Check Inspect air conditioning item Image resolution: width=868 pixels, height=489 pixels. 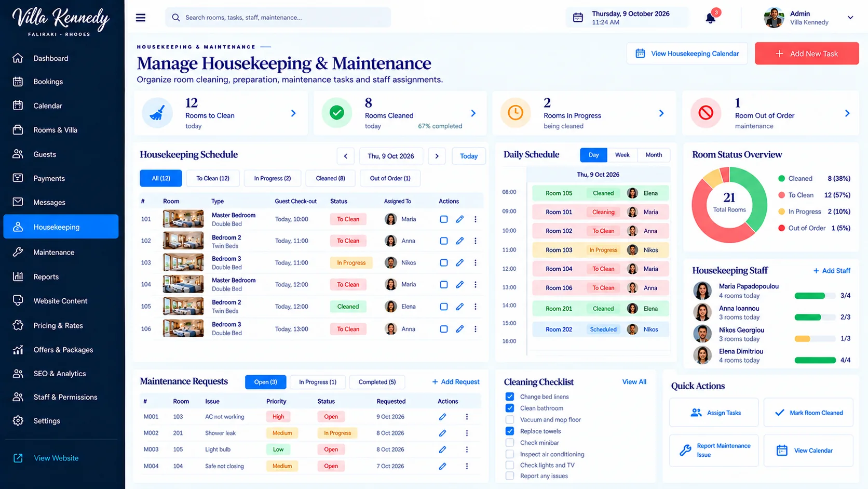[510, 454]
